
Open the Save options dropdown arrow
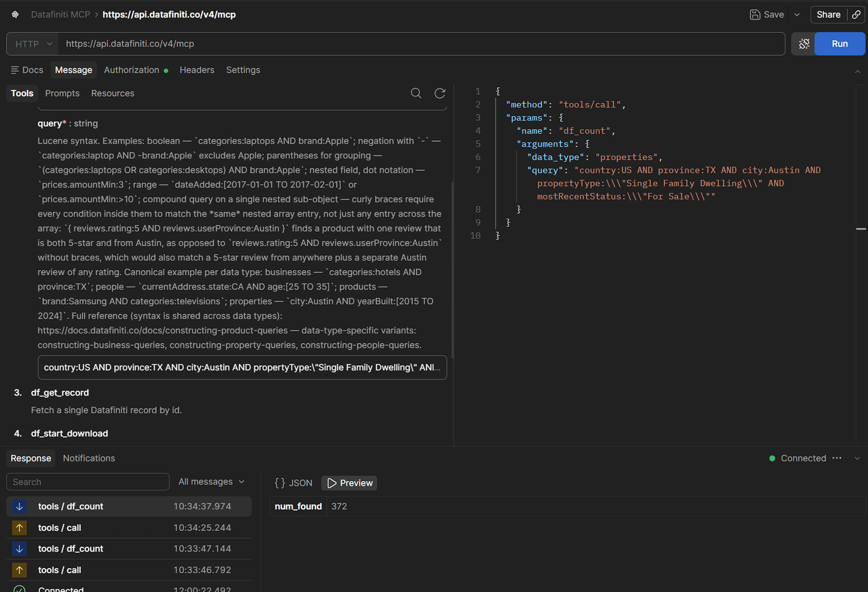(x=797, y=14)
